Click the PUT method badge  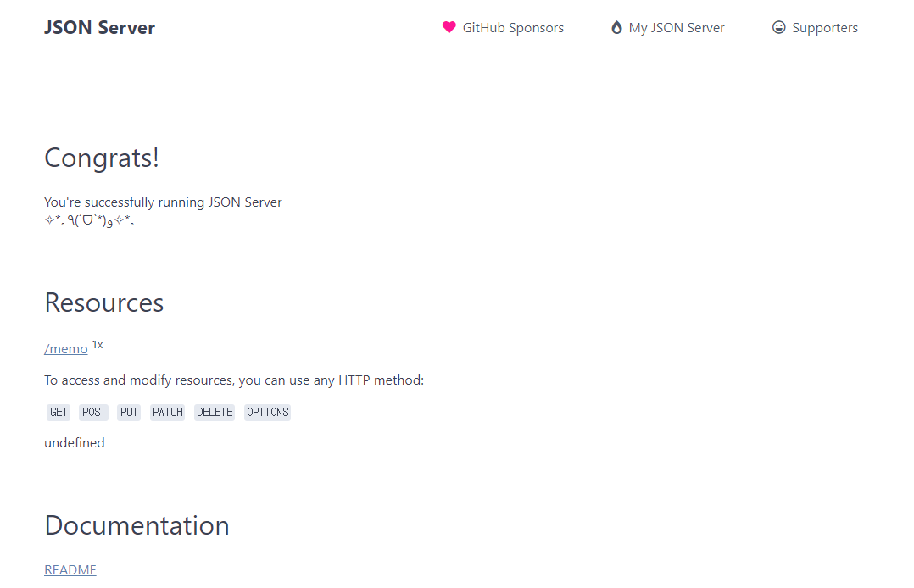pyautogui.click(x=129, y=412)
